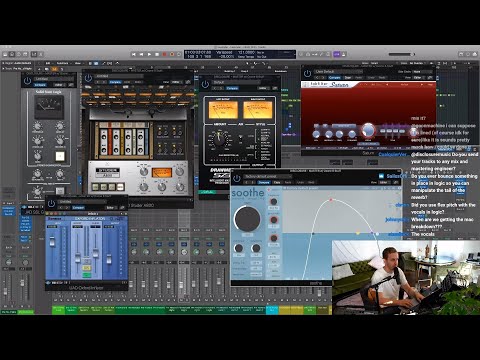Image resolution: width=480 pixels, height=360 pixels.
Task: Open the Library from the control bar
Action: 5,54
